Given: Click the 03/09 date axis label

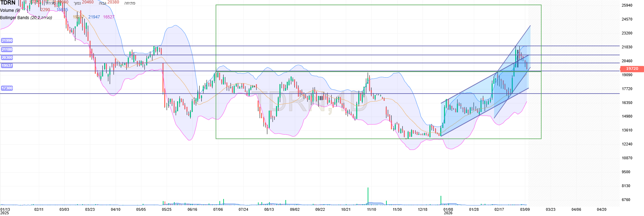Looking at the screenshot, I should [x=525, y=210].
